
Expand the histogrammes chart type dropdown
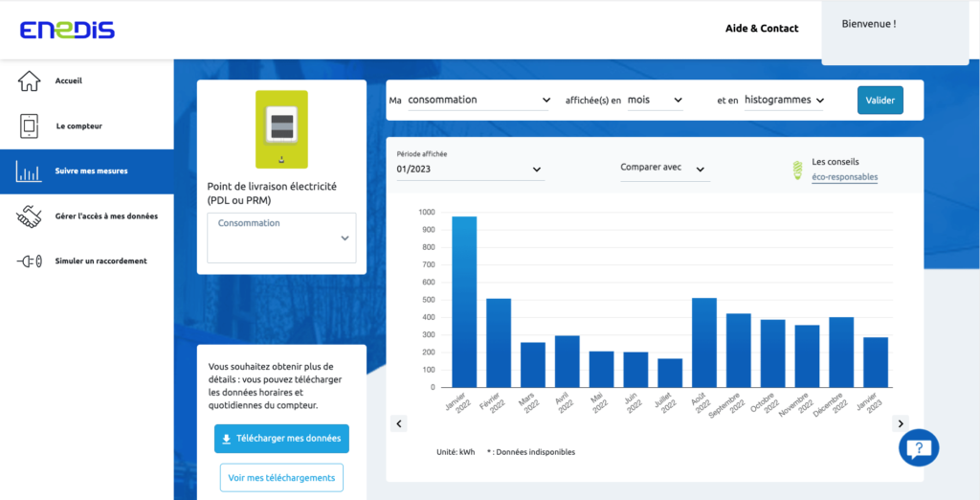[x=784, y=101]
